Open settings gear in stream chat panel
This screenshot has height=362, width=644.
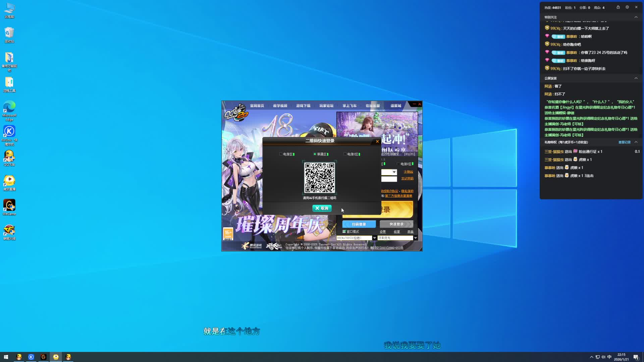click(x=627, y=7)
